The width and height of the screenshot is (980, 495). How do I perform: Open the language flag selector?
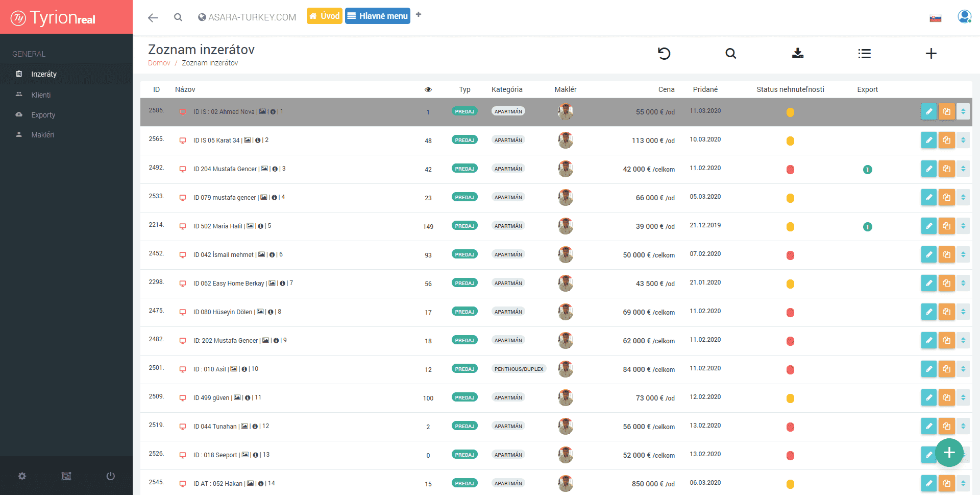(935, 18)
